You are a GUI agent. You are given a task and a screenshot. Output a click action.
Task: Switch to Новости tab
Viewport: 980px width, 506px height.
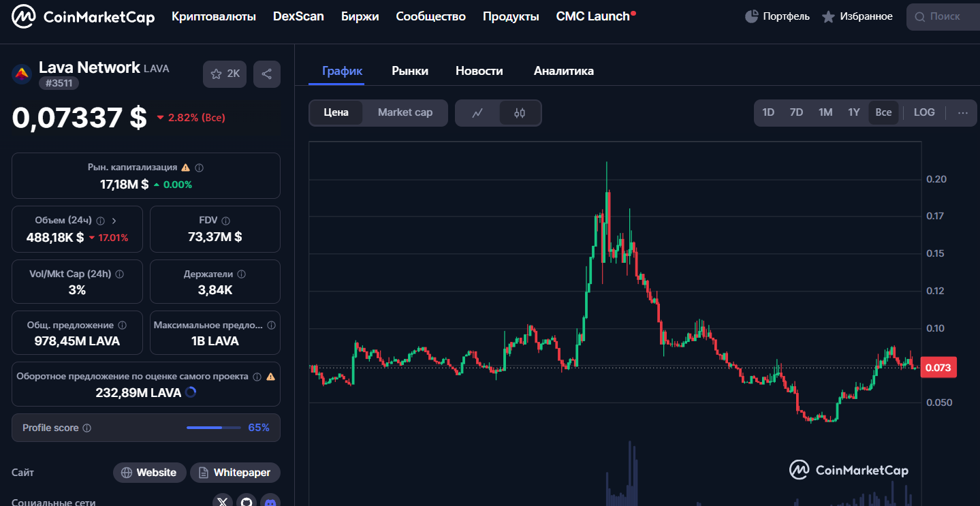(x=479, y=71)
